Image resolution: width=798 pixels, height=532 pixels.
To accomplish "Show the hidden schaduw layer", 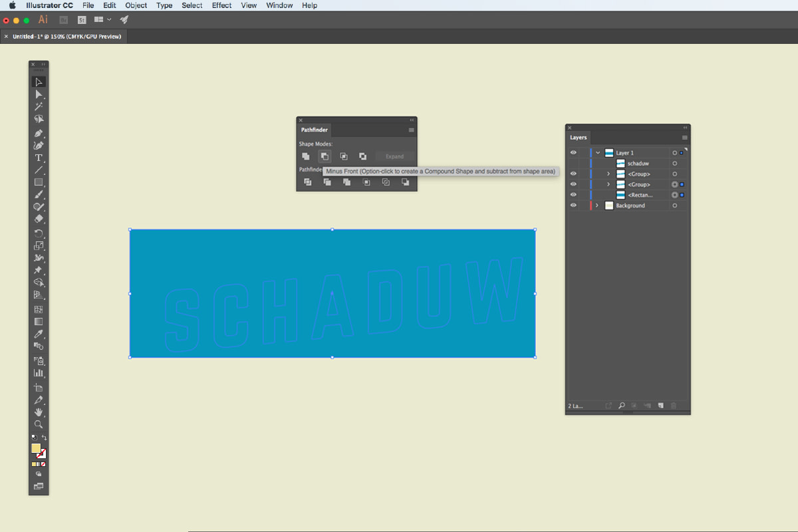I will click(x=573, y=163).
